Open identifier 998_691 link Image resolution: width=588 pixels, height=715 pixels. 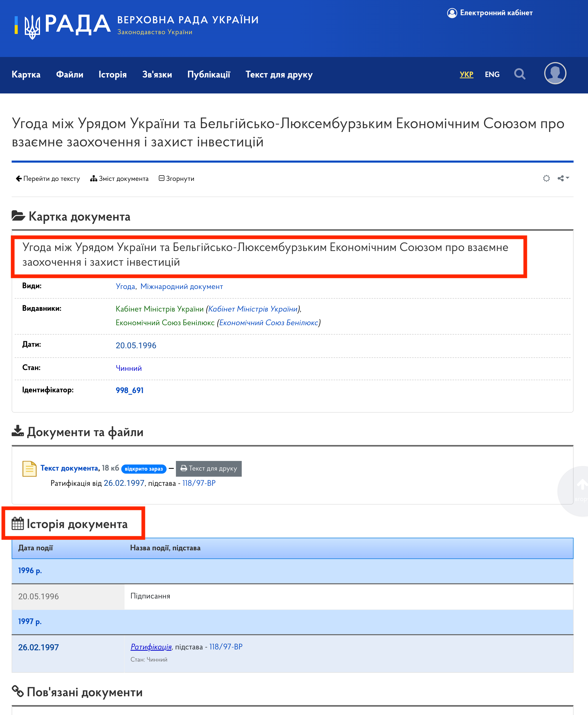(x=129, y=390)
